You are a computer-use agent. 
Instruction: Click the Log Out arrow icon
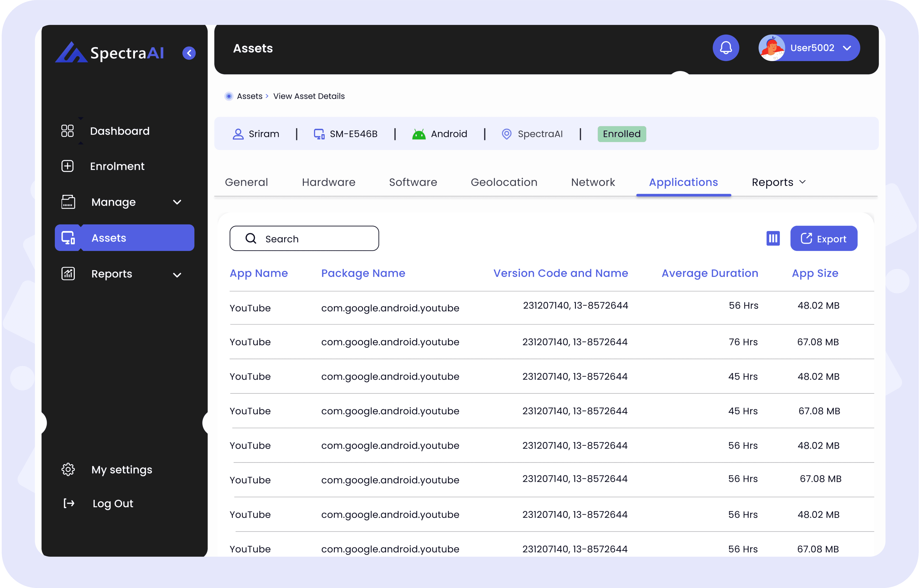[69, 503]
